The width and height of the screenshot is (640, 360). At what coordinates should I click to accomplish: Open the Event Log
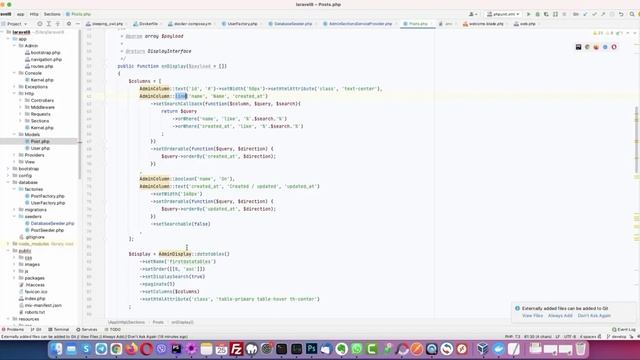[623, 329]
